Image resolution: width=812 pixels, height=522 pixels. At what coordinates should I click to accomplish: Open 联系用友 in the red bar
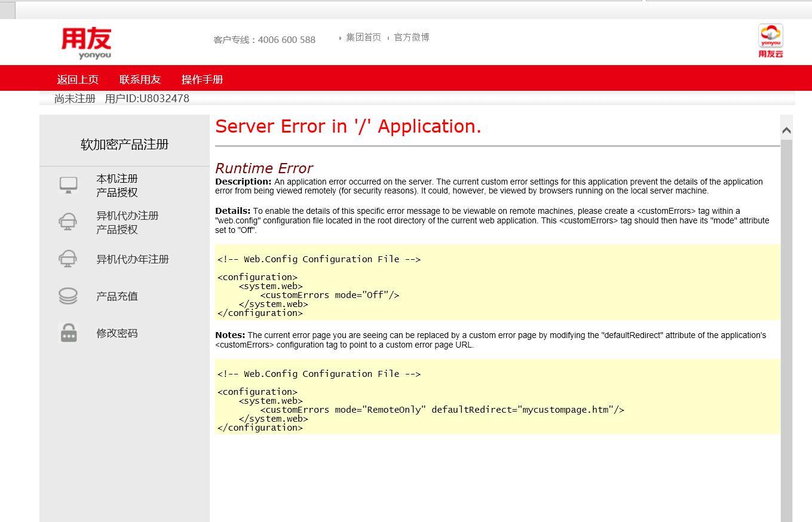140,79
